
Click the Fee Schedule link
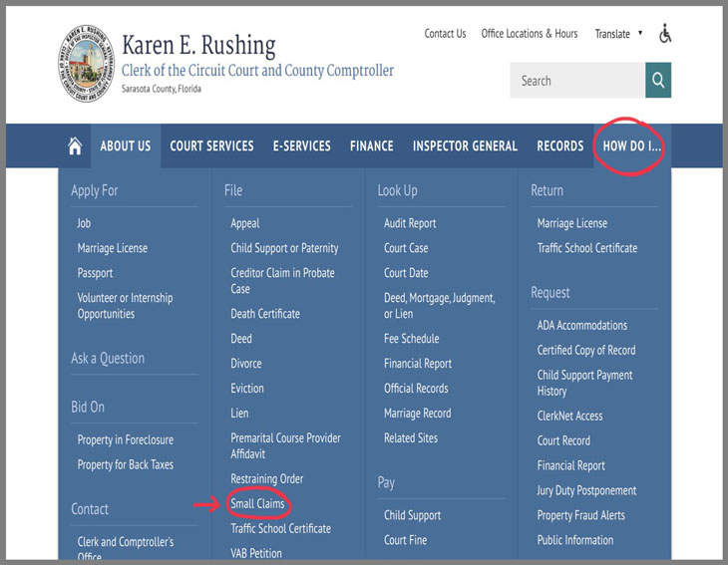click(411, 339)
